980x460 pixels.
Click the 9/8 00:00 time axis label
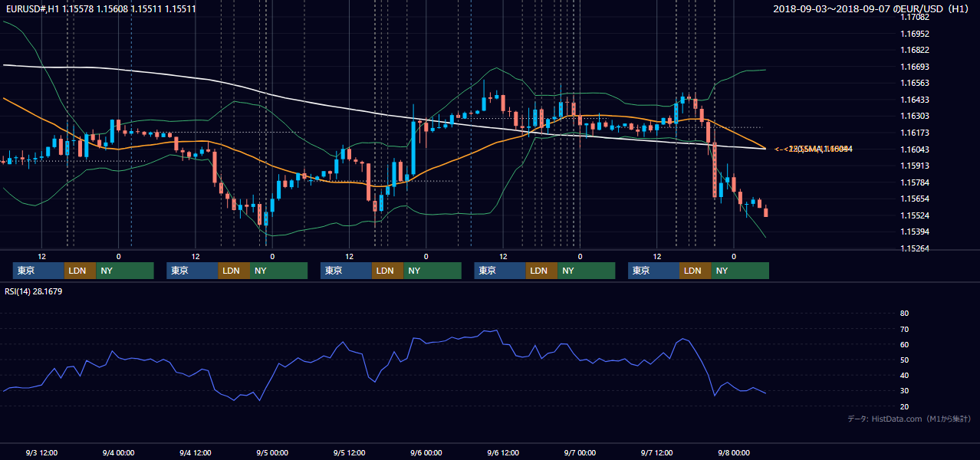[x=734, y=452]
